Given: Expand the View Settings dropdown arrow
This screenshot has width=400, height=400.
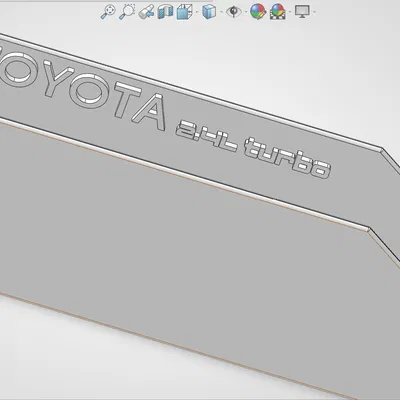Looking at the screenshot, I should [314, 13].
